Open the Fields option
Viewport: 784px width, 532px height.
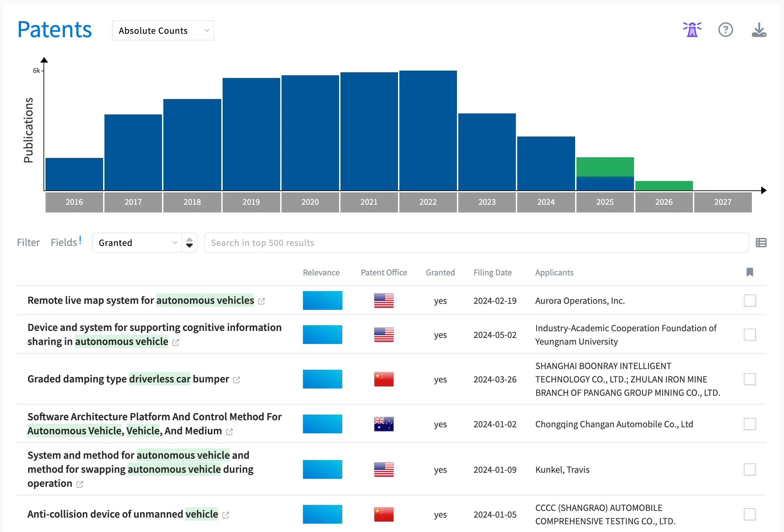(x=64, y=242)
